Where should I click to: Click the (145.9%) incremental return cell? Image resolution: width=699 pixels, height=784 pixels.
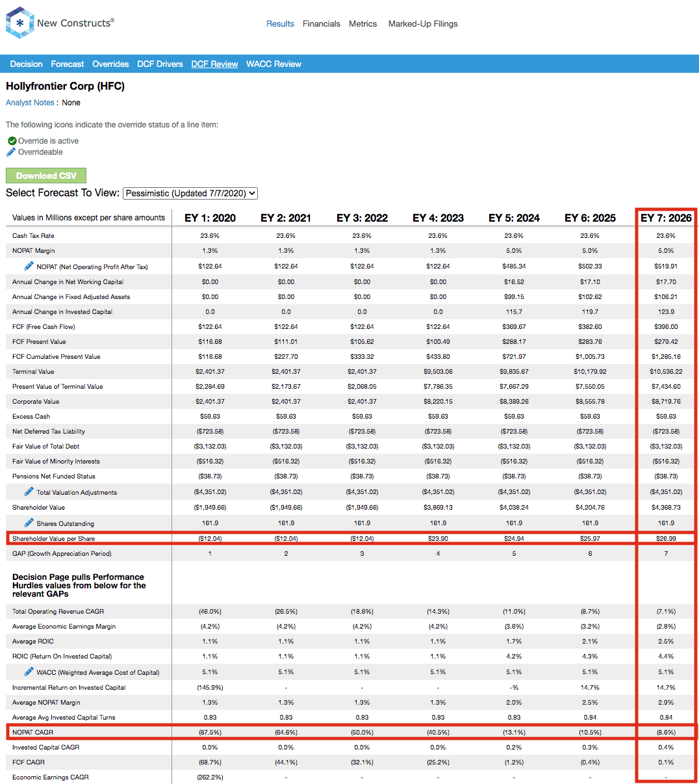tap(210, 688)
